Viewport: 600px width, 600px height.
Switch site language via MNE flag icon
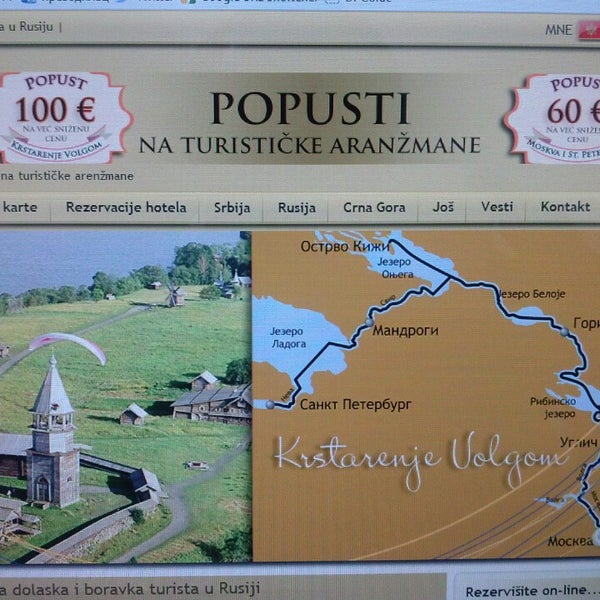coord(590,30)
